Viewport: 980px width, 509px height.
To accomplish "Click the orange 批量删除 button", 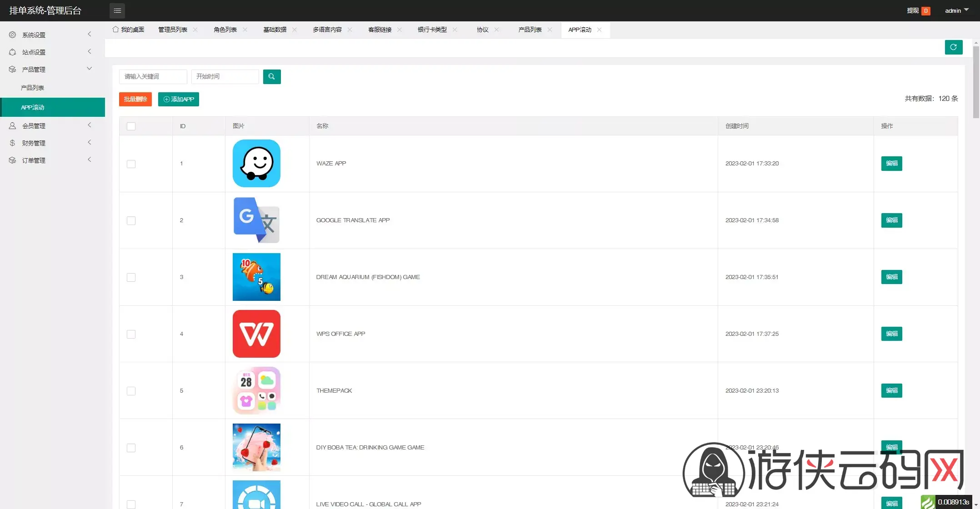I will [x=135, y=99].
